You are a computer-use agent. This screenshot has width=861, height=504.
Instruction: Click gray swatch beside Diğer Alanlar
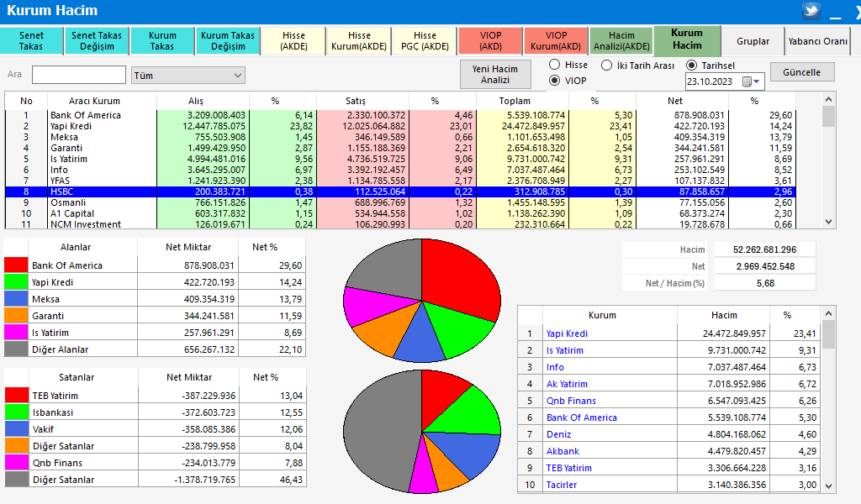[16, 349]
